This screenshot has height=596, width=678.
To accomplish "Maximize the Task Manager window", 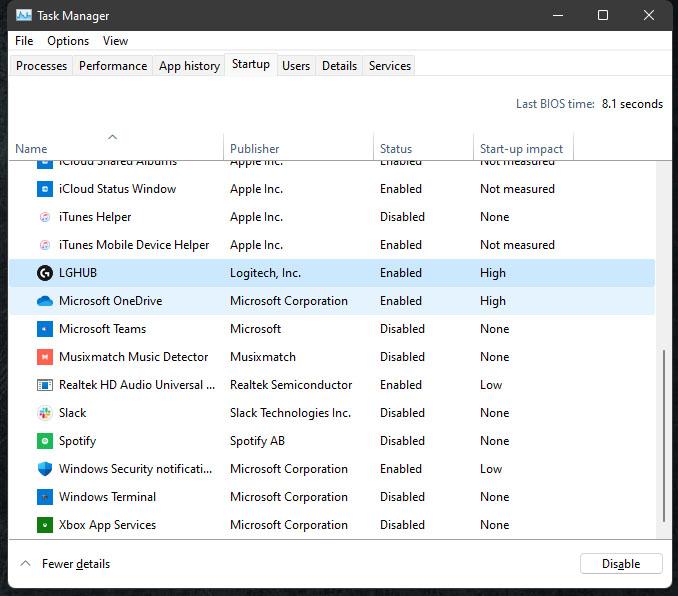I will pyautogui.click(x=603, y=16).
